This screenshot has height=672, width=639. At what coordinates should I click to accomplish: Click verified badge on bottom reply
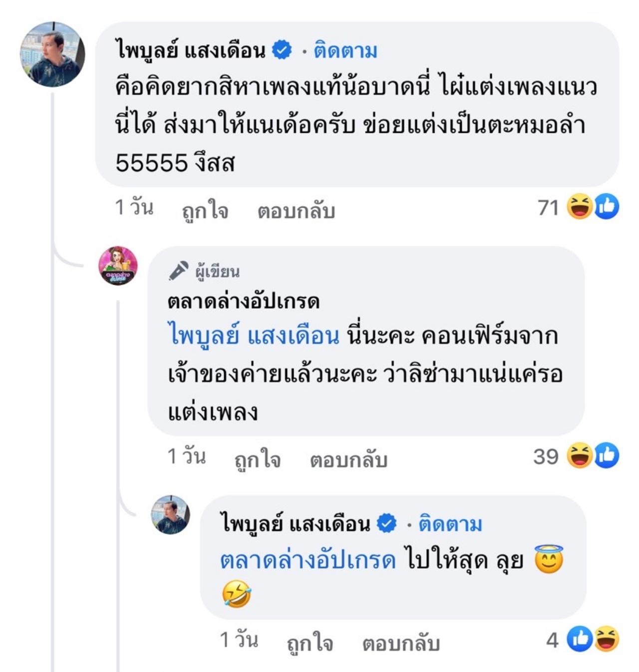click(x=386, y=524)
